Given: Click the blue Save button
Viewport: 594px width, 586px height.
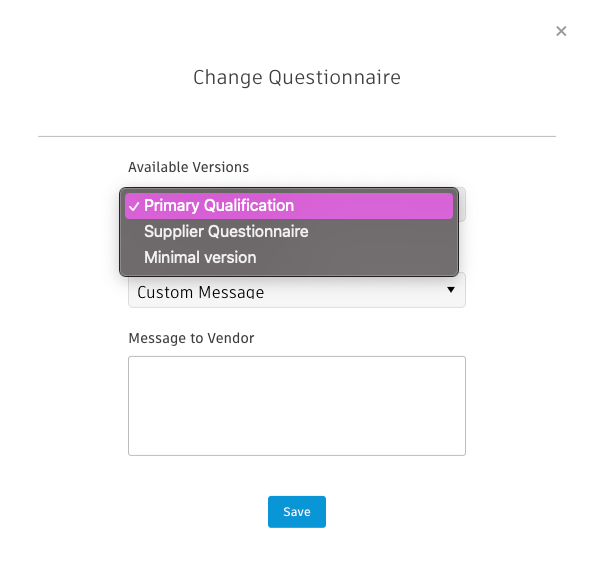Looking at the screenshot, I should point(297,512).
